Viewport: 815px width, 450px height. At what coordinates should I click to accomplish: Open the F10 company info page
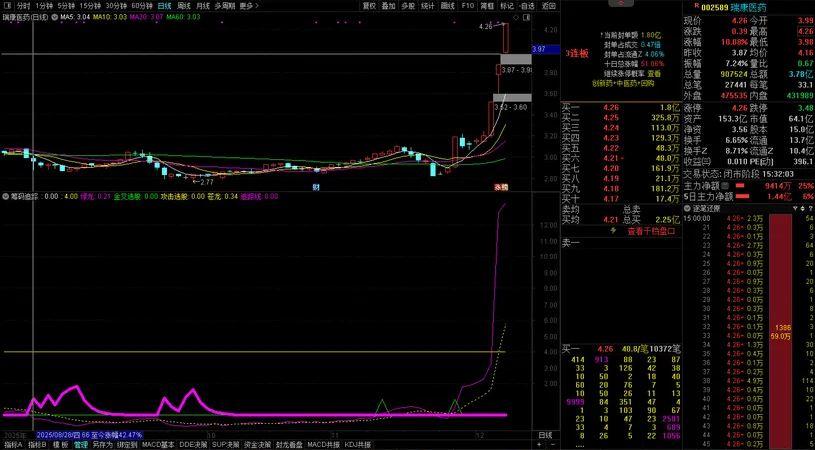click(466, 5)
